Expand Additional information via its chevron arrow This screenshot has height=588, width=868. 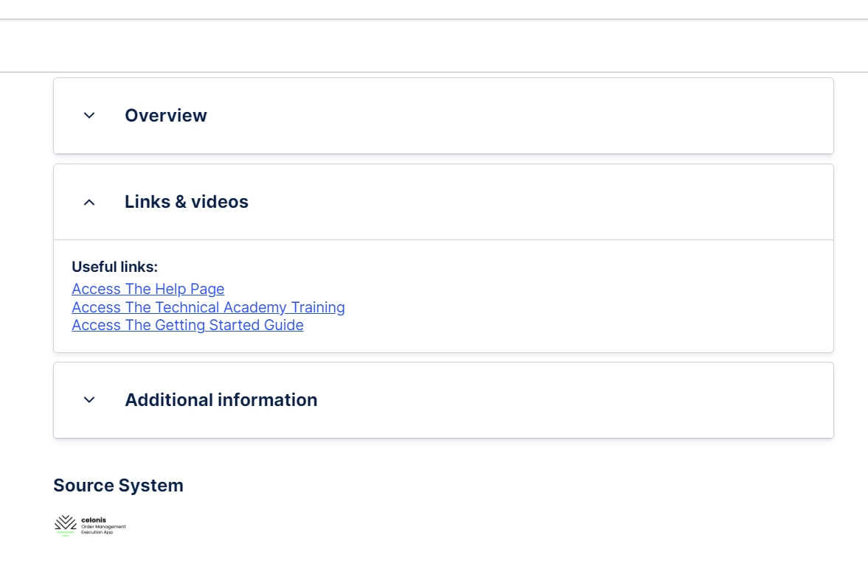coord(89,400)
